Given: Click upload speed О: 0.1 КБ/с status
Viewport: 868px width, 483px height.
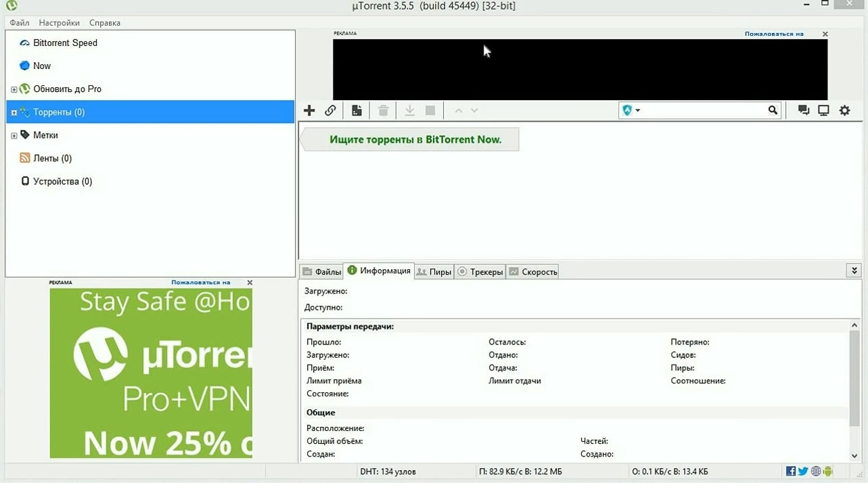Looking at the screenshot, I should 670,471.
